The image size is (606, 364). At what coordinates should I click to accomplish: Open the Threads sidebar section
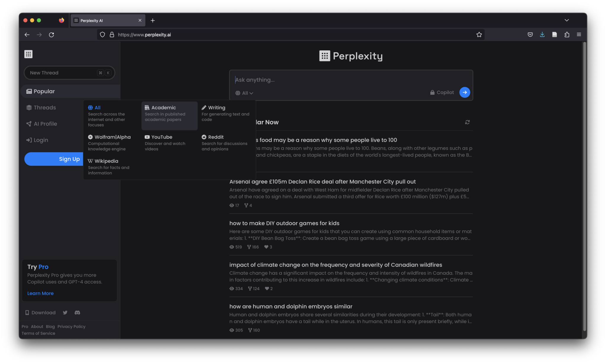point(41,107)
